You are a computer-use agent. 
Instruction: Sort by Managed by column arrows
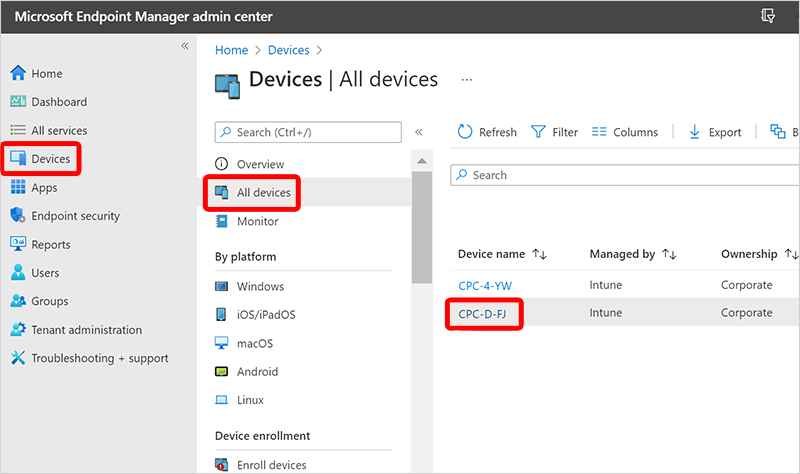point(669,255)
